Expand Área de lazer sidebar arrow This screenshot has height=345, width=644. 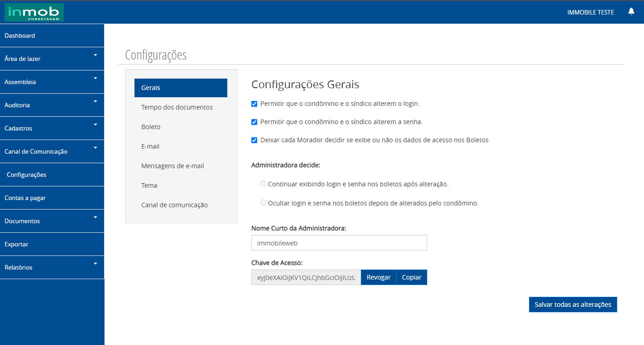(95, 55)
